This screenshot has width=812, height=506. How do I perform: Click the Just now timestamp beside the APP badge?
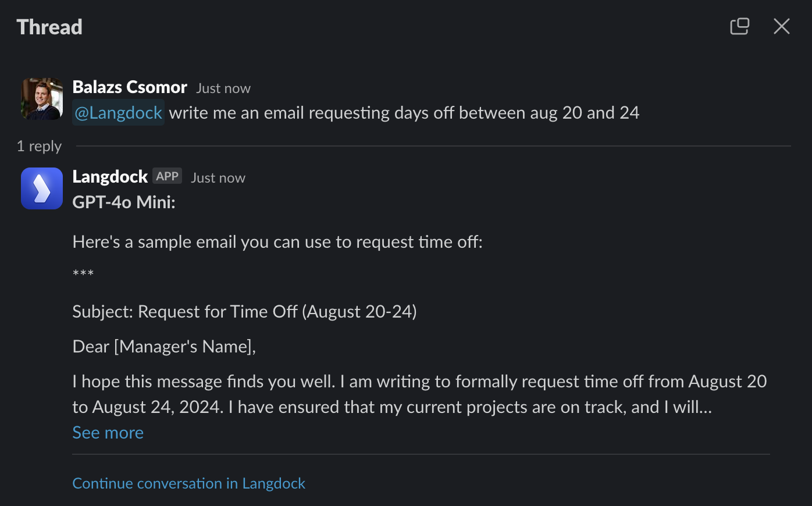pyautogui.click(x=218, y=178)
